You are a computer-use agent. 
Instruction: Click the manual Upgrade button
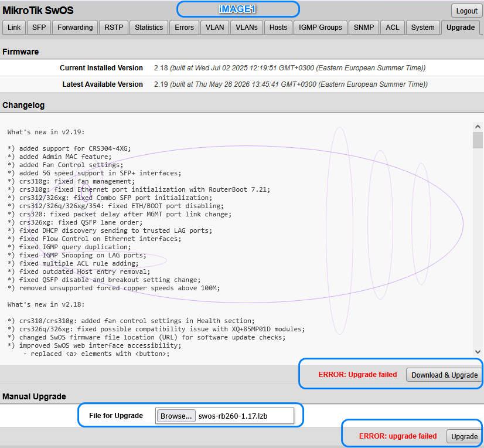(464, 436)
